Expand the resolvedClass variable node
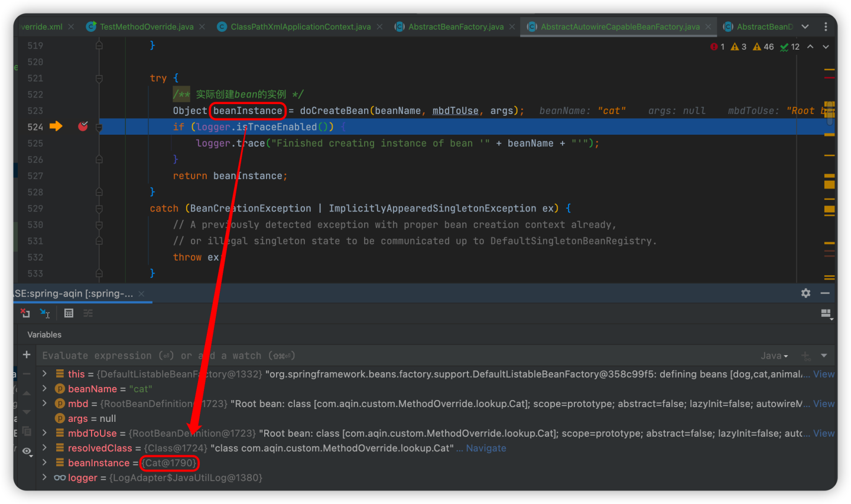The height and width of the screenshot is (504, 851). pyautogui.click(x=44, y=448)
